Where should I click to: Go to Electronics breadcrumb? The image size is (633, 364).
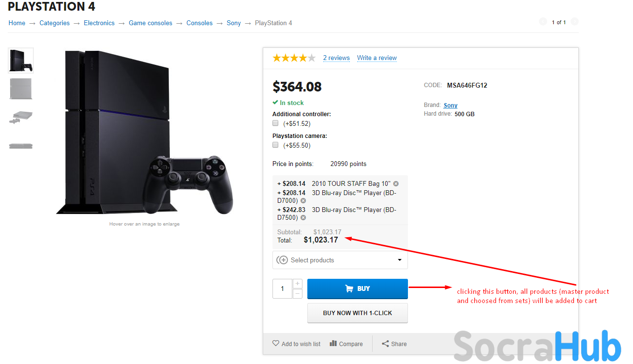[x=99, y=23]
